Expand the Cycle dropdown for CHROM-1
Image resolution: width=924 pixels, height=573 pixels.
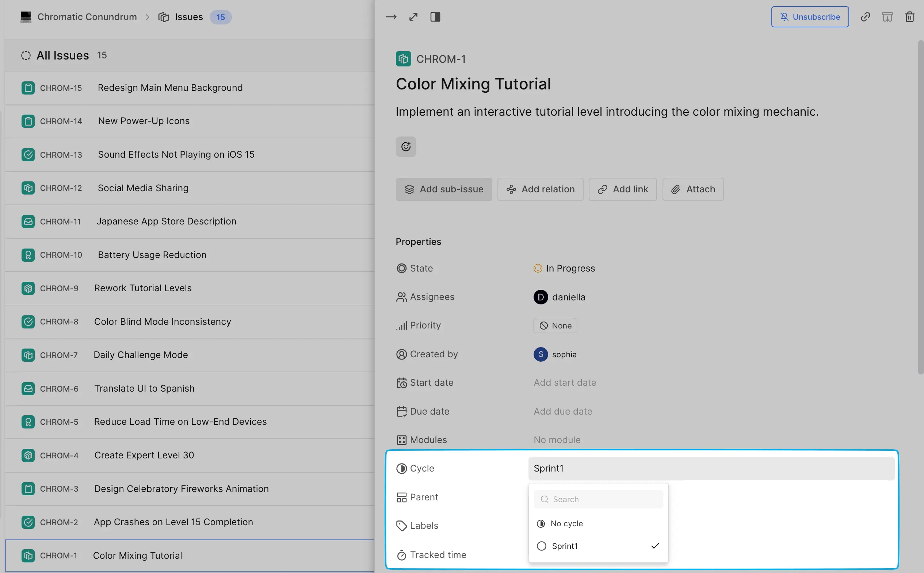pos(549,468)
